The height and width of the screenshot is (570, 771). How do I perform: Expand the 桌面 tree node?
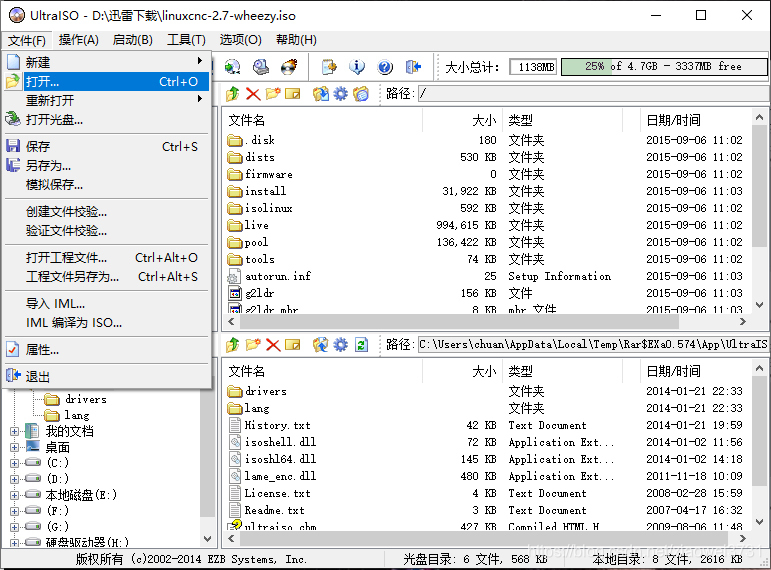pos(14,448)
